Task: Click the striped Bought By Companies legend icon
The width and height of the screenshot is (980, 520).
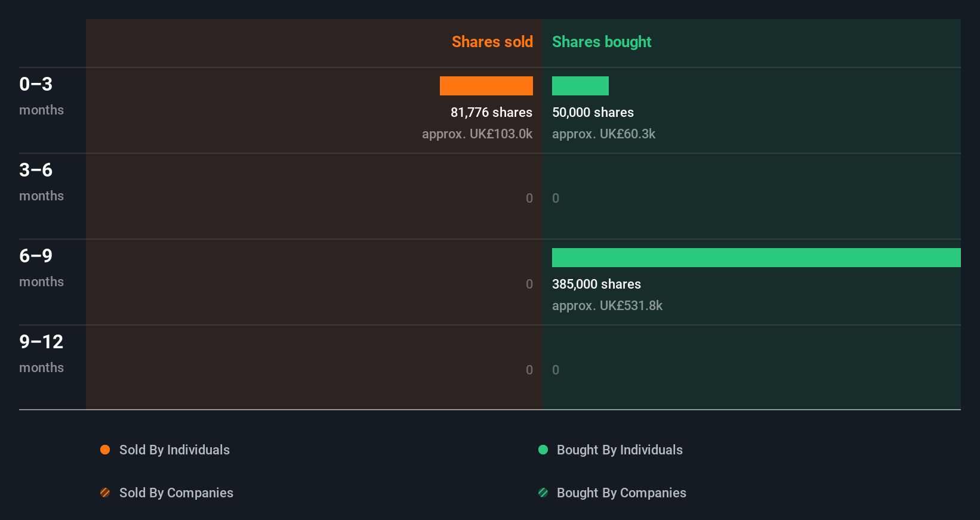Action: coord(543,493)
